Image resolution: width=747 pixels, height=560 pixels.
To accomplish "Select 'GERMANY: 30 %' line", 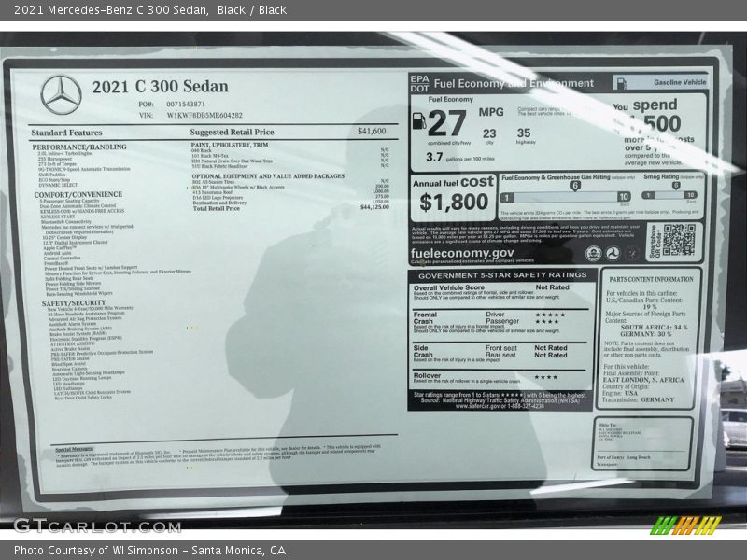I will click(x=645, y=334).
